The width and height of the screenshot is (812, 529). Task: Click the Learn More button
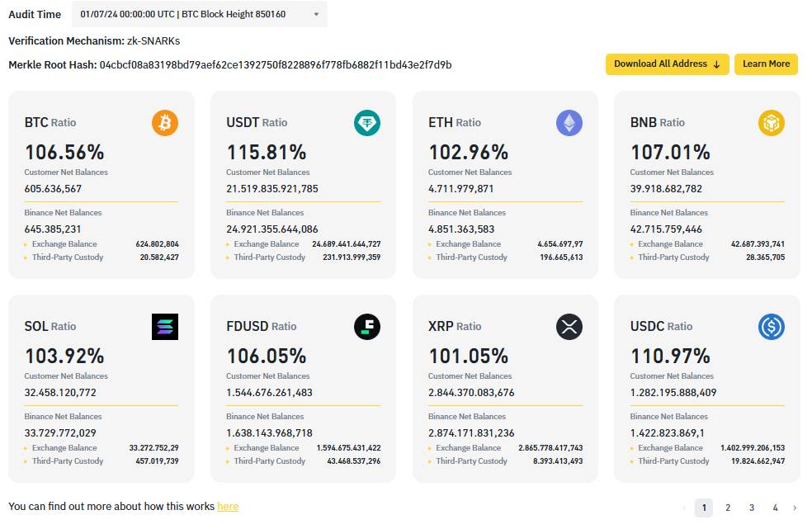(x=766, y=64)
